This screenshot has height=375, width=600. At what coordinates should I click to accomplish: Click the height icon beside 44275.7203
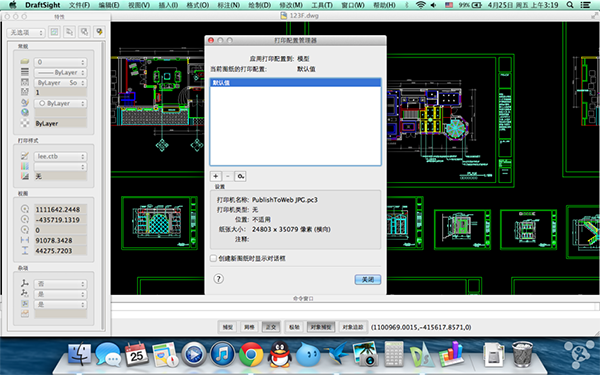25,250
